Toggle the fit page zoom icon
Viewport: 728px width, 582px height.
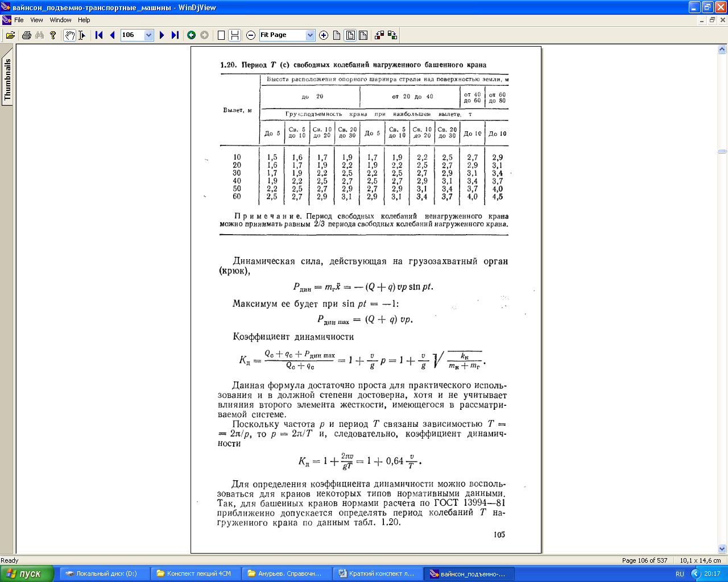point(350,35)
